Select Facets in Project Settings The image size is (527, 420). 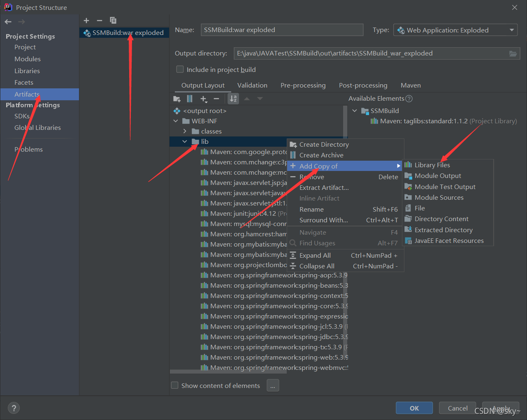pyautogui.click(x=24, y=83)
